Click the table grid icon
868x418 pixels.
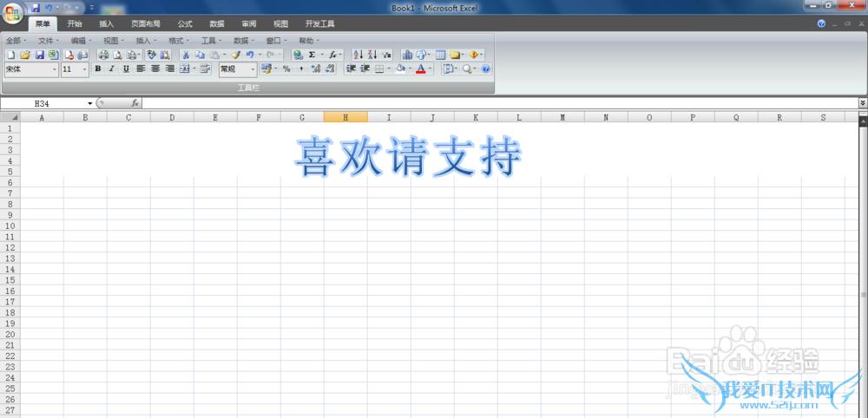pos(441,55)
